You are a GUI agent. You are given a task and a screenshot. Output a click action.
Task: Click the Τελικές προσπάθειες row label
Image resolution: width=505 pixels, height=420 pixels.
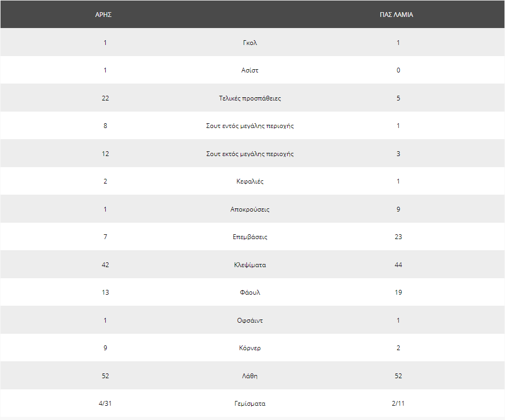[250, 98]
